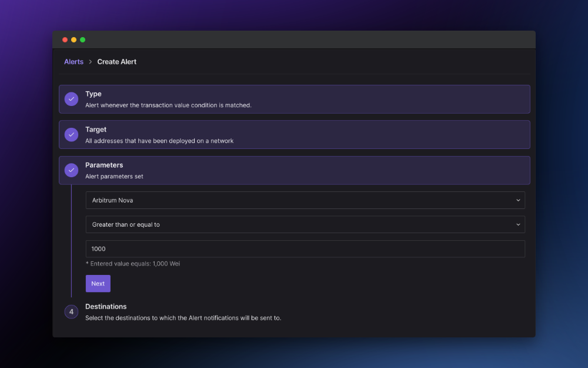Viewport: 588px width, 368px height.
Task: Click the Create Alert breadcrumb item
Action: click(x=116, y=61)
